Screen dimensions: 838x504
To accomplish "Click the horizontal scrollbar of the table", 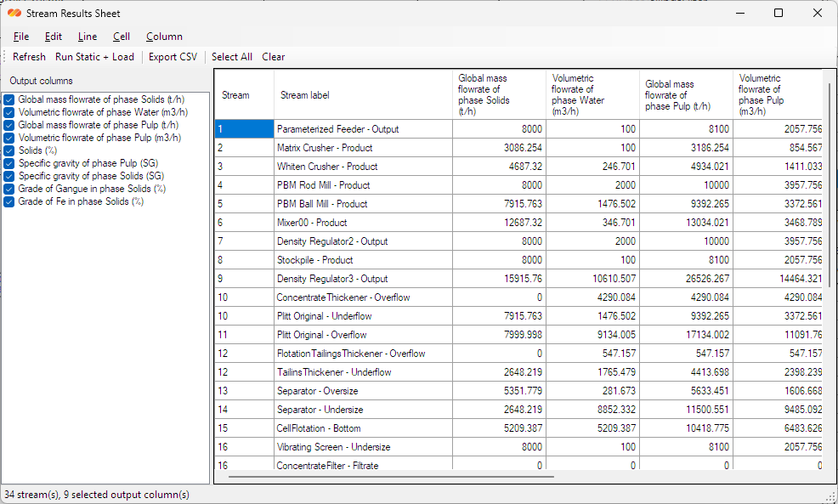I will click(391, 476).
